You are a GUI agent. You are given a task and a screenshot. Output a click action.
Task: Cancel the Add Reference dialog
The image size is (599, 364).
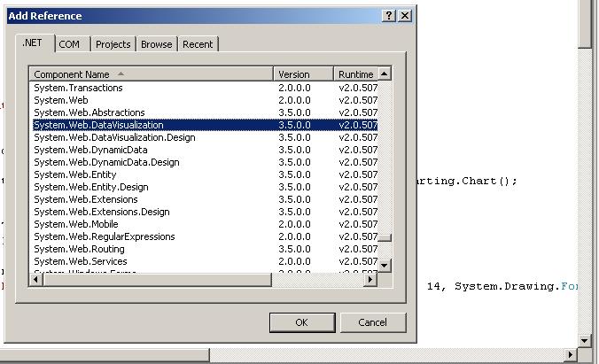pos(373,322)
